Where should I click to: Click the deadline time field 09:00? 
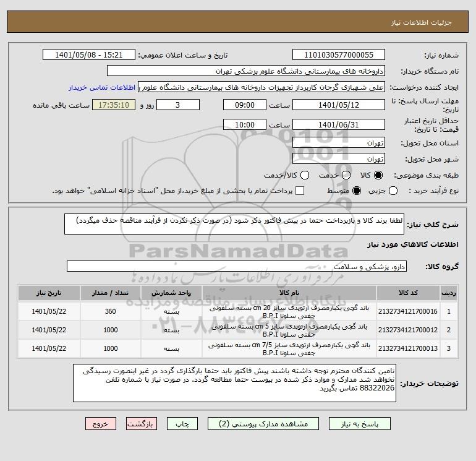(x=245, y=105)
